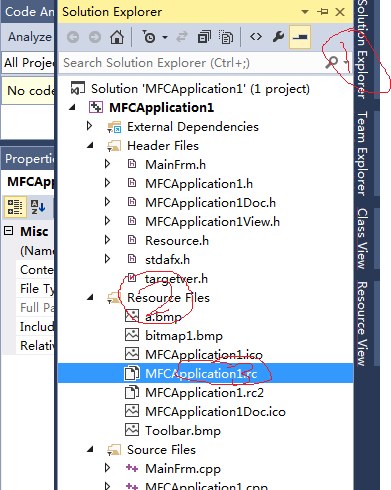This screenshot has width=391, height=490.
Task: Expand the MainFrm.h node
Action: 107,164
